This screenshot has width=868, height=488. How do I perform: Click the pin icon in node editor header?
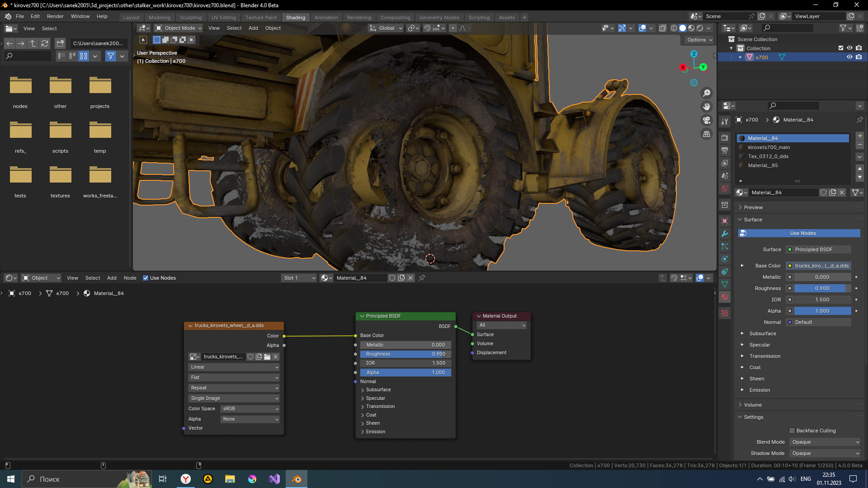coord(422,278)
